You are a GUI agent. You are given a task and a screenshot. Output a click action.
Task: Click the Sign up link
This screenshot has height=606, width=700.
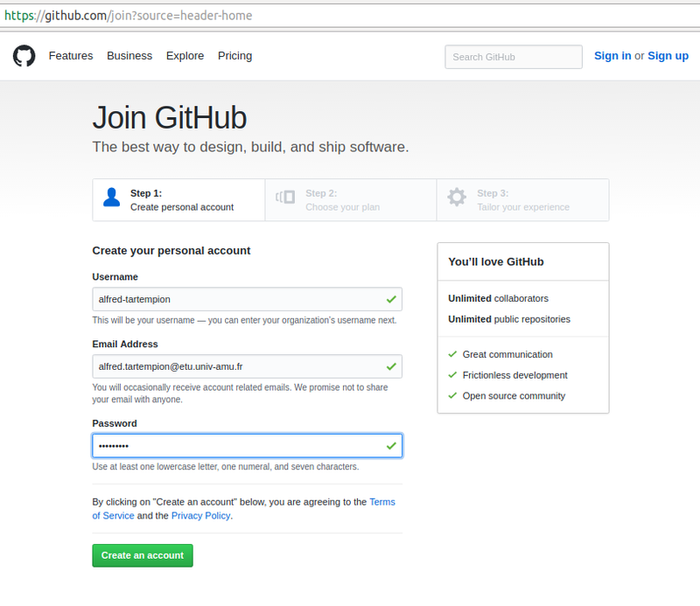[668, 56]
